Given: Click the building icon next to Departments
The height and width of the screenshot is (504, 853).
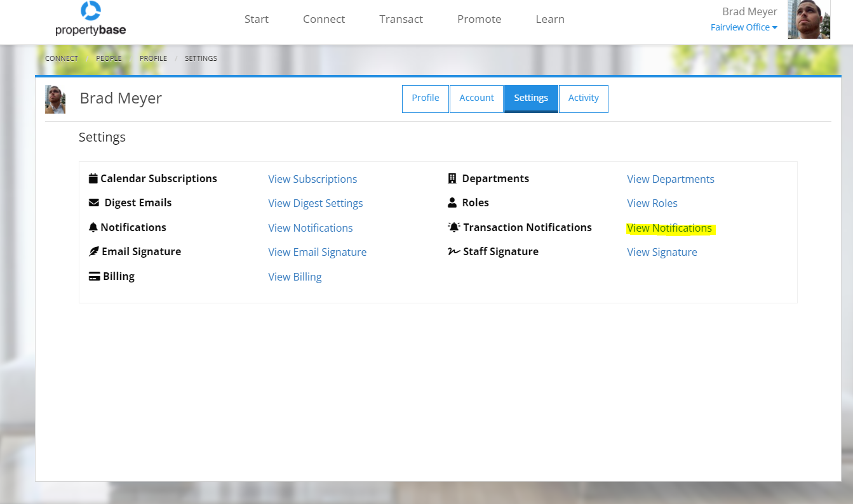Looking at the screenshot, I should (453, 178).
